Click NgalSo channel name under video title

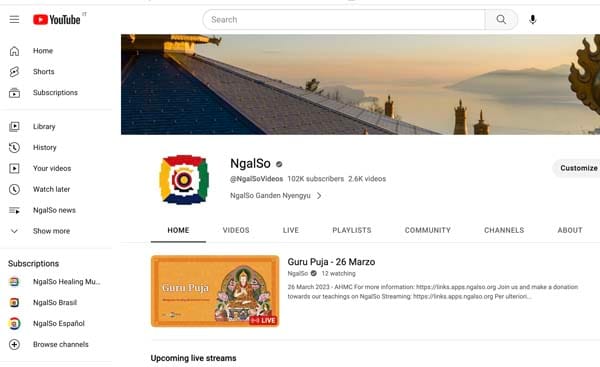pyautogui.click(x=298, y=273)
